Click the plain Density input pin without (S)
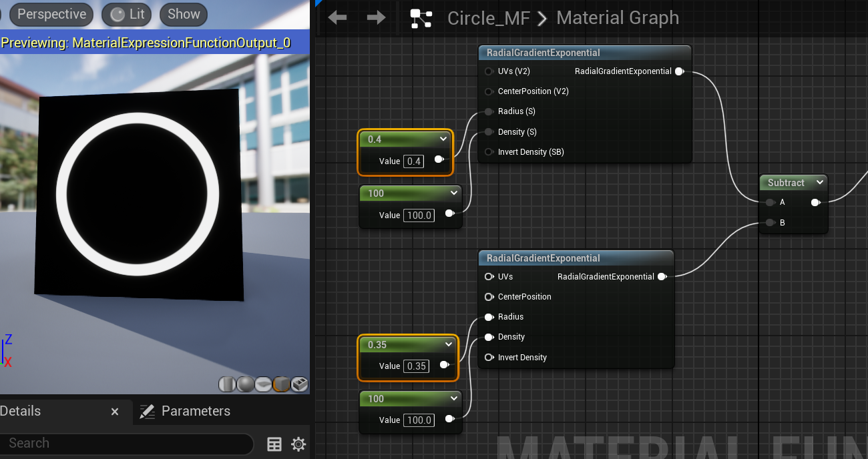 click(x=489, y=337)
